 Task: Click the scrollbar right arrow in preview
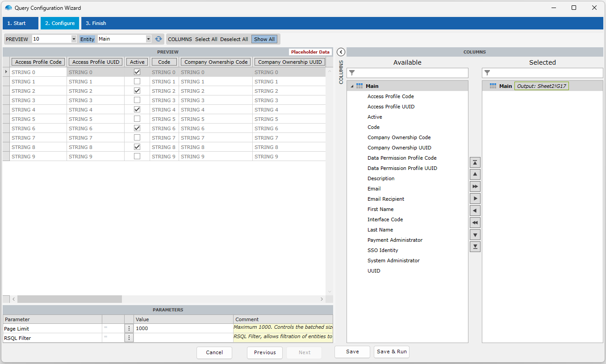click(x=322, y=299)
